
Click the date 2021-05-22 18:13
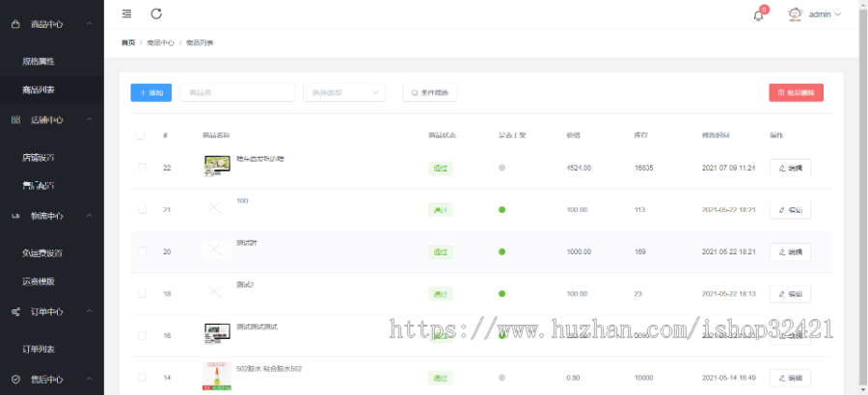tap(729, 294)
